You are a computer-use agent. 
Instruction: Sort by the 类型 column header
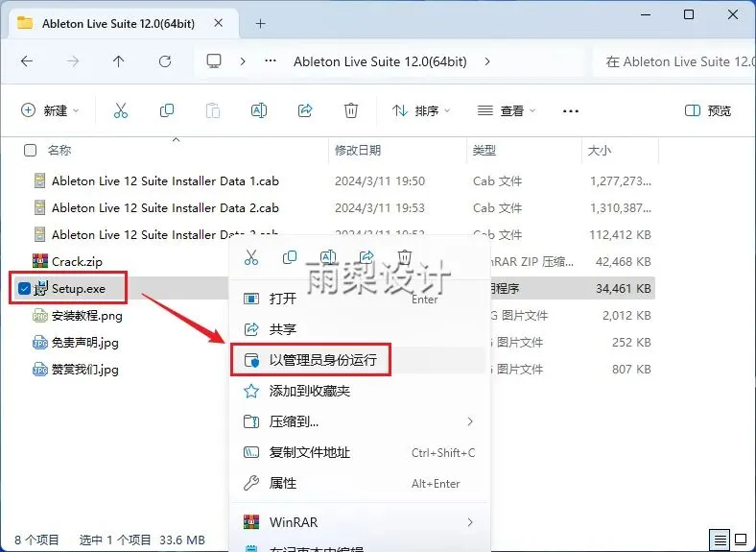coord(484,150)
